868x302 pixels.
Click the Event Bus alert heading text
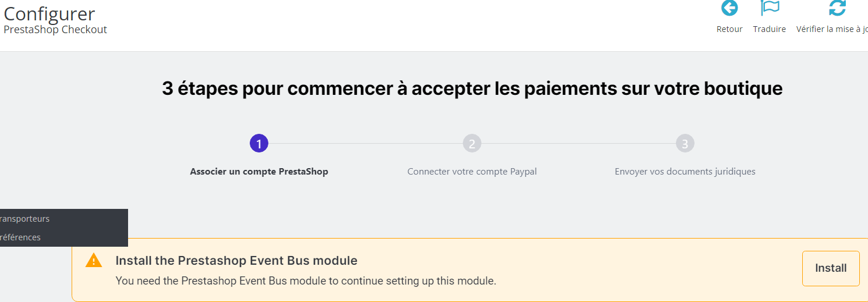pyautogui.click(x=236, y=260)
